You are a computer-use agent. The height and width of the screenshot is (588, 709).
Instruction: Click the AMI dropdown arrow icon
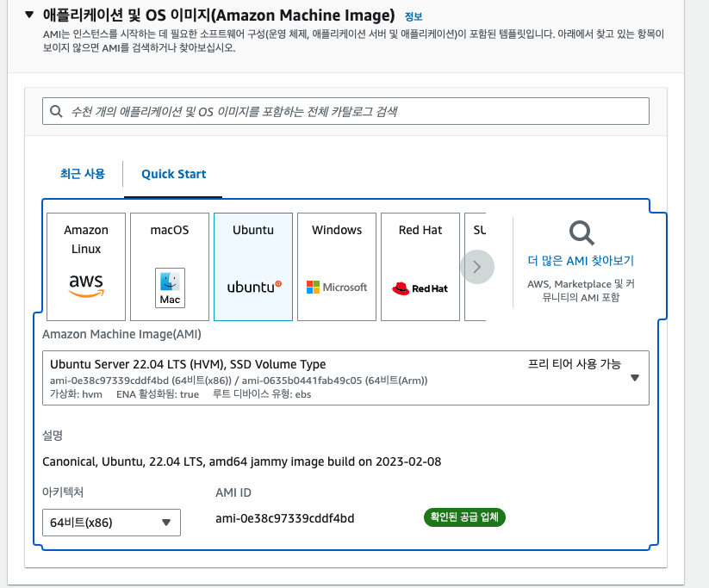tap(635, 378)
